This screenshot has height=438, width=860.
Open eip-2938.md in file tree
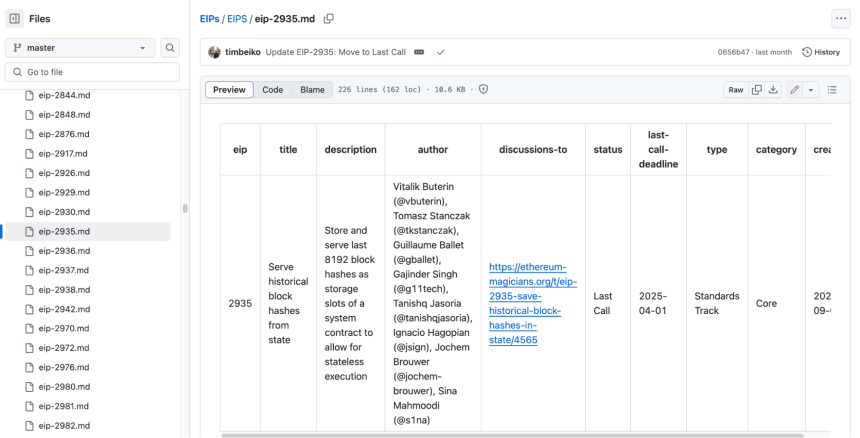64,290
